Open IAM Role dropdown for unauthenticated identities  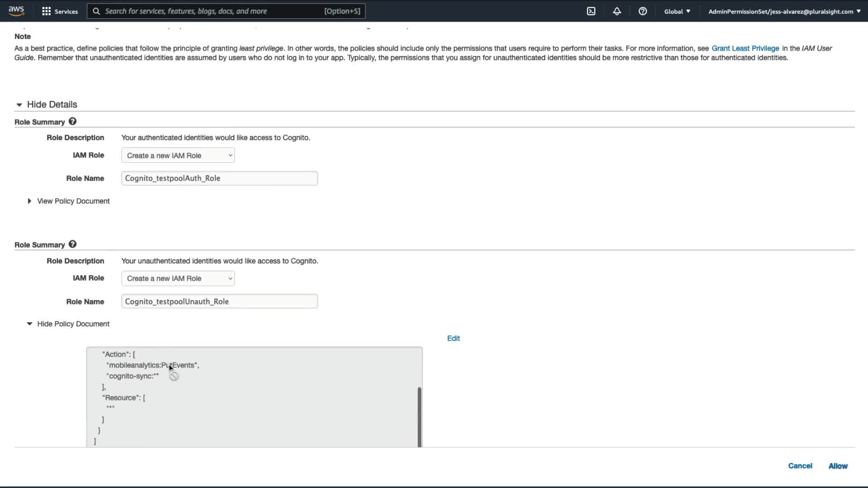[178, 278]
